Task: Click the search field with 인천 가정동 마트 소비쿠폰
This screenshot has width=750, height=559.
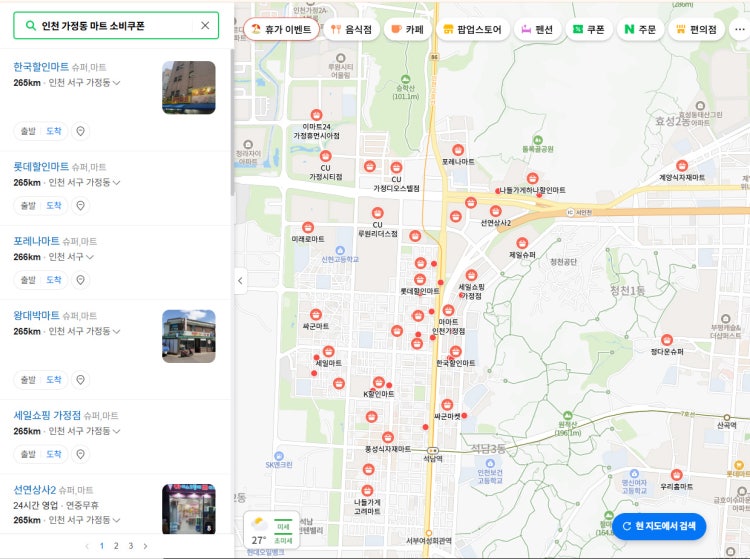Action: pos(116,25)
